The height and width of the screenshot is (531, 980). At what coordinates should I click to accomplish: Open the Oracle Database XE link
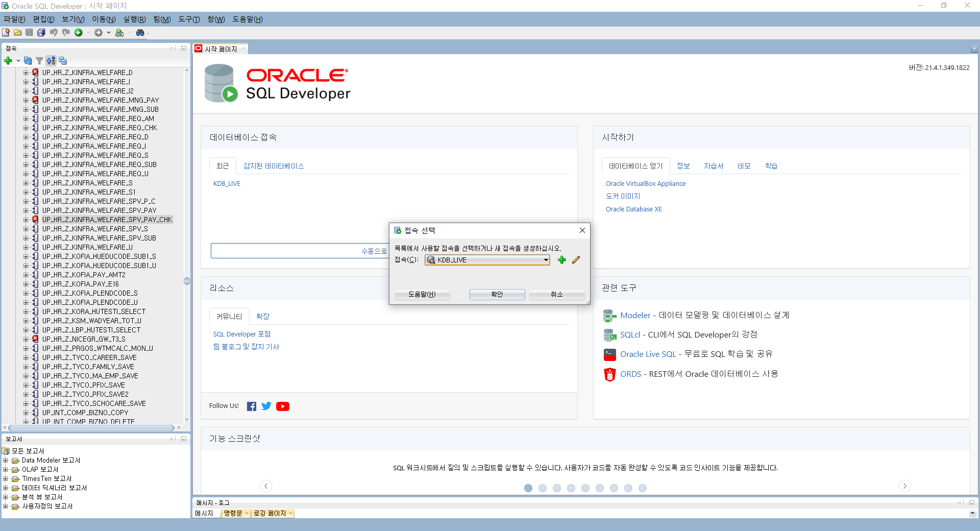633,209
